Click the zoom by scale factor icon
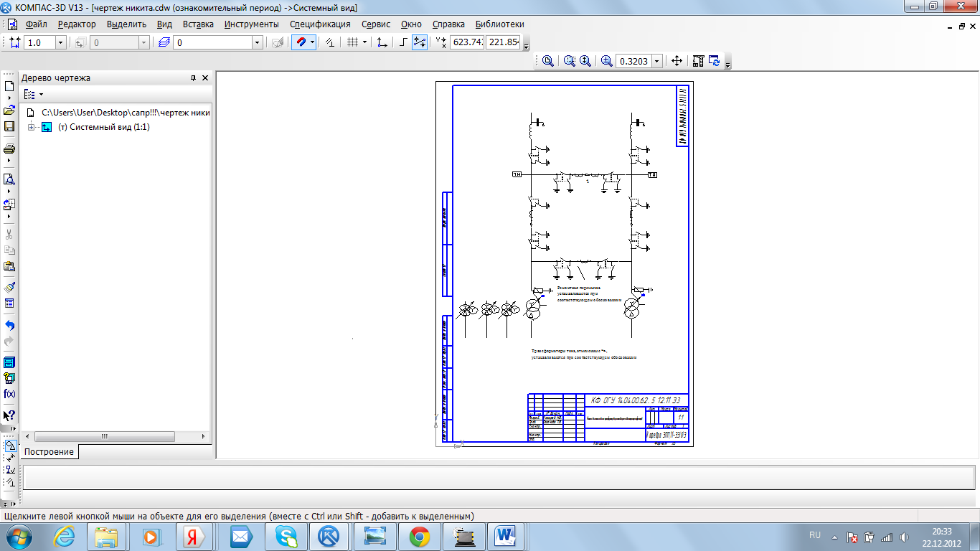The image size is (980, 551). click(x=607, y=62)
